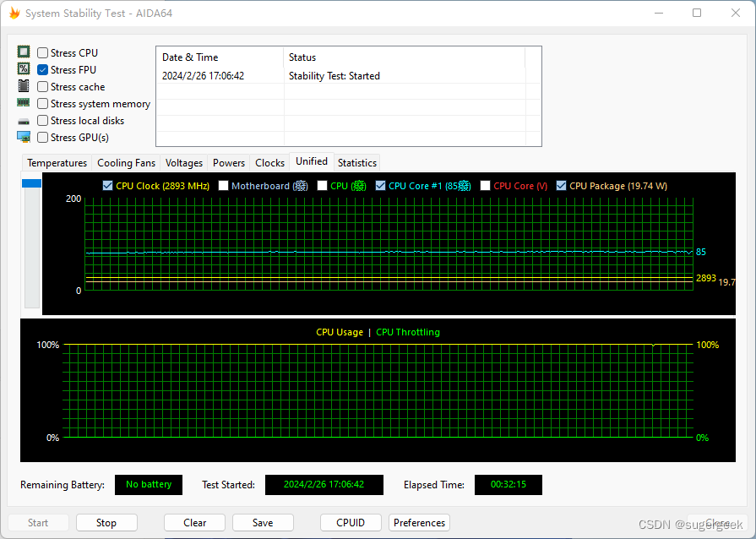Enable the Stress local disks checkbox
This screenshot has height=539, width=756.
pyautogui.click(x=42, y=120)
